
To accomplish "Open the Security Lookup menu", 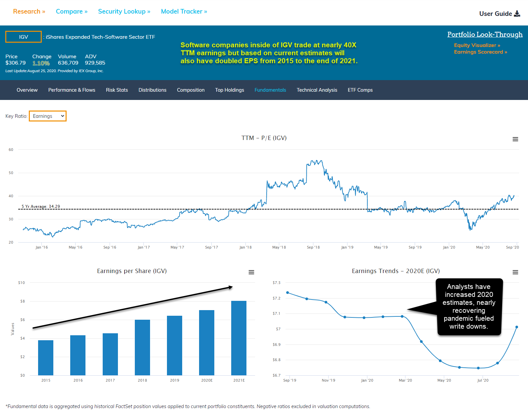I will click(x=124, y=11).
